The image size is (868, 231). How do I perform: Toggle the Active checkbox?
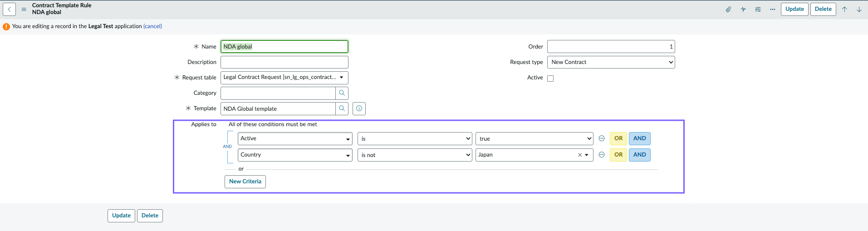click(x=550, y=78)
